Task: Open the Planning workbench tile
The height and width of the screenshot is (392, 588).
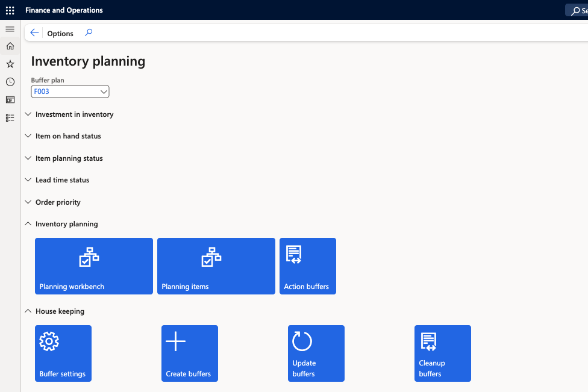Action: tap(94, 266)
